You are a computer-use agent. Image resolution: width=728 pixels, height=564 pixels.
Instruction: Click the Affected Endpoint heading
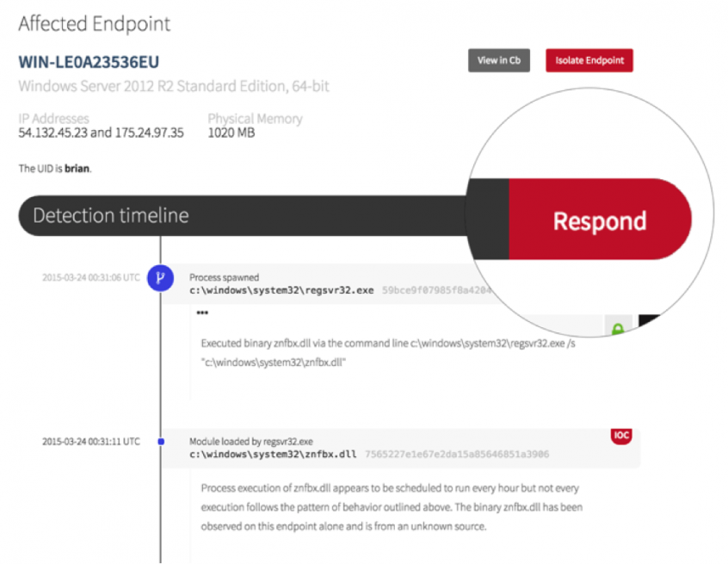pyautogui.click(x=95, y=23)
